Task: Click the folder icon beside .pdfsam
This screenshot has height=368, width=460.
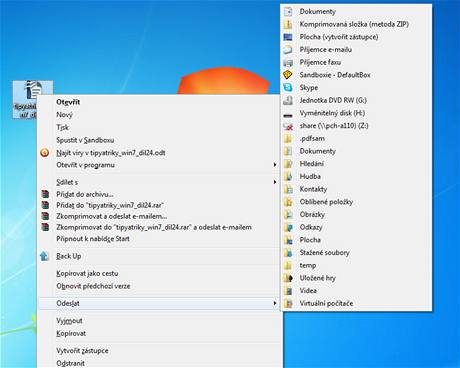Action: click(x=288, y=139)
